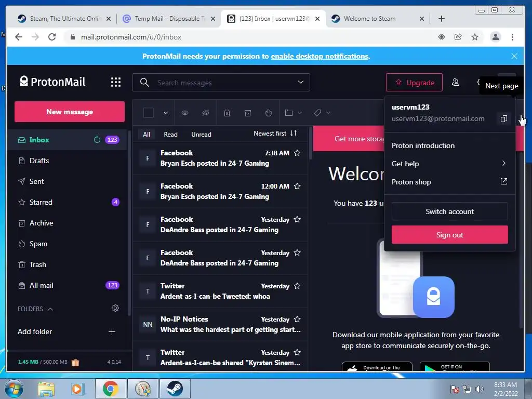Click the trash toolbar icon
Viewport: 532px width, 399px height.
point(227,113)
